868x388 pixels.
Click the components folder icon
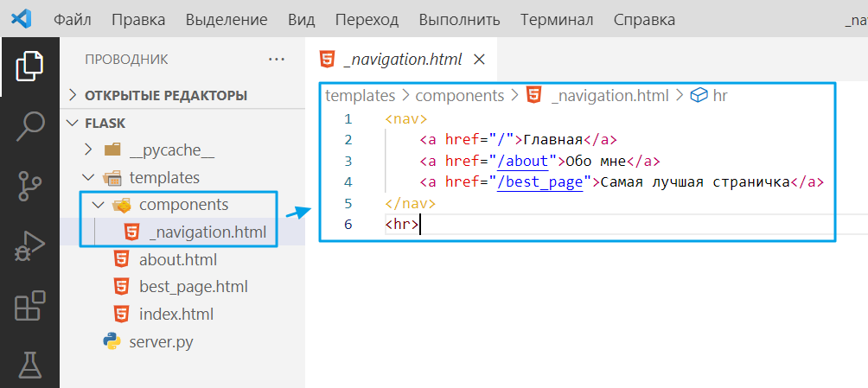click(122, 205)
